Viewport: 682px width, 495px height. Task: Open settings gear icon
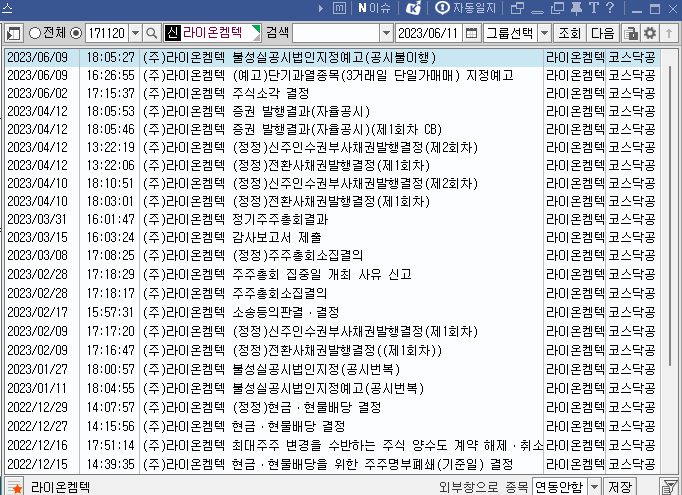coord(650,33)
